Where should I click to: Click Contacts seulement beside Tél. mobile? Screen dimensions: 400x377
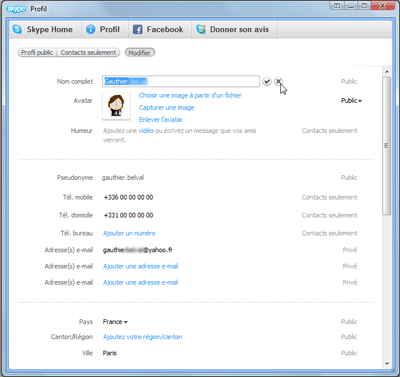pyautogui.click(x=329, y=197)
